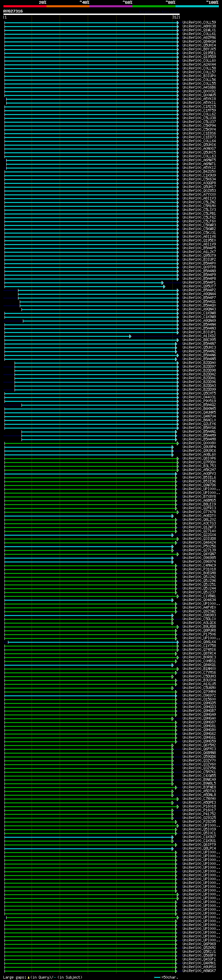Select the UniRef100_P50256 label
The image size is (222, 980).
click(x=199, y=546)
